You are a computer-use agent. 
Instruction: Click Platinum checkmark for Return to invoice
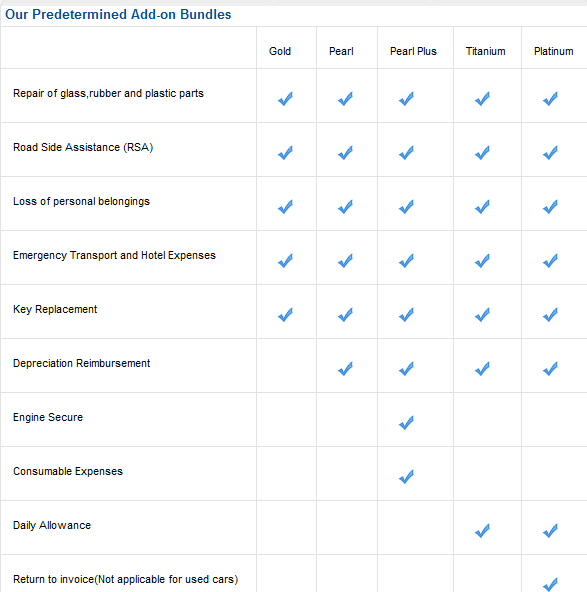tap(550, 584)
